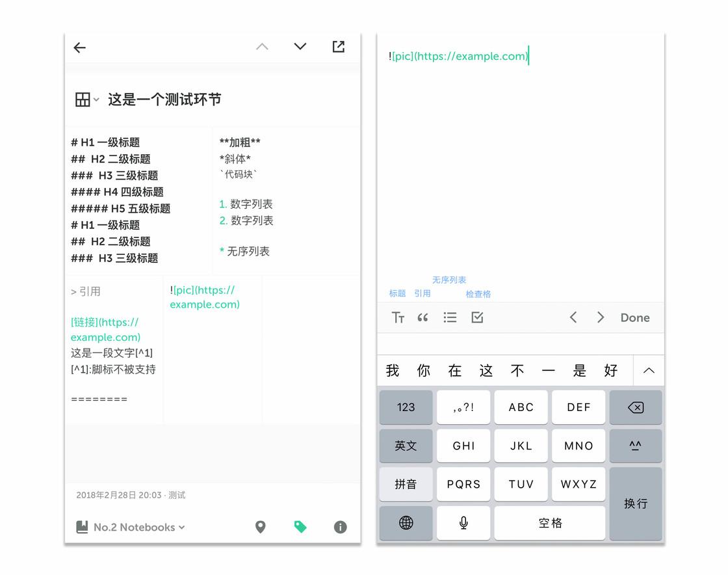Tap the 链接 link cell text
The image size is (728, 575).
pyautogui.click(x=105, y=329)
